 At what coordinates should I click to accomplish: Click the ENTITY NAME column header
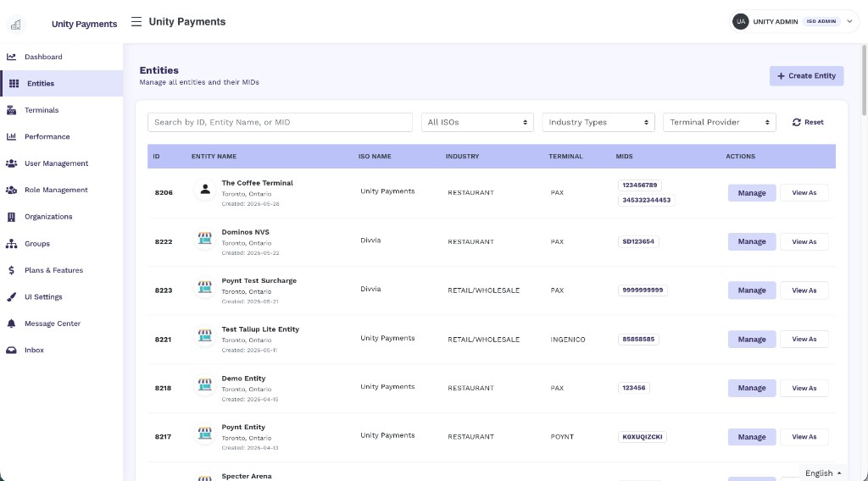pyautogui.click(x=214, y=157)
